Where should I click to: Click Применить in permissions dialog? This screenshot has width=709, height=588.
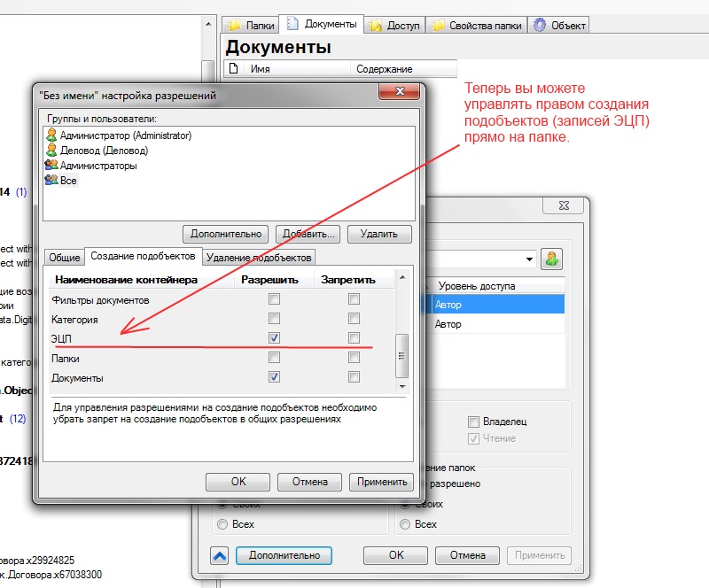coord(382,482)
